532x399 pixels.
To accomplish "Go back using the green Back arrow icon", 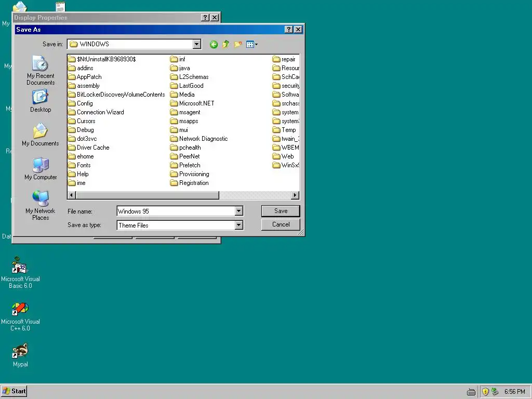I will pyautogui.click(x=214, y=44).
